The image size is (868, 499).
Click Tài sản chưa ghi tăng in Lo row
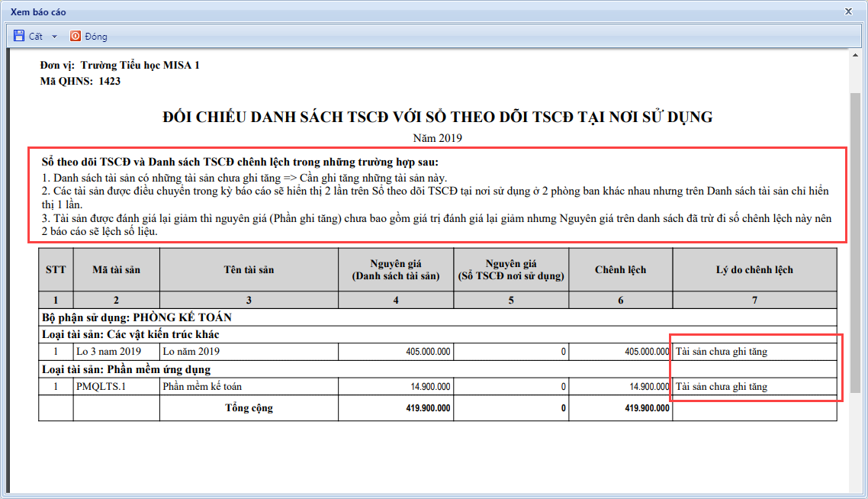click(722, 352)
